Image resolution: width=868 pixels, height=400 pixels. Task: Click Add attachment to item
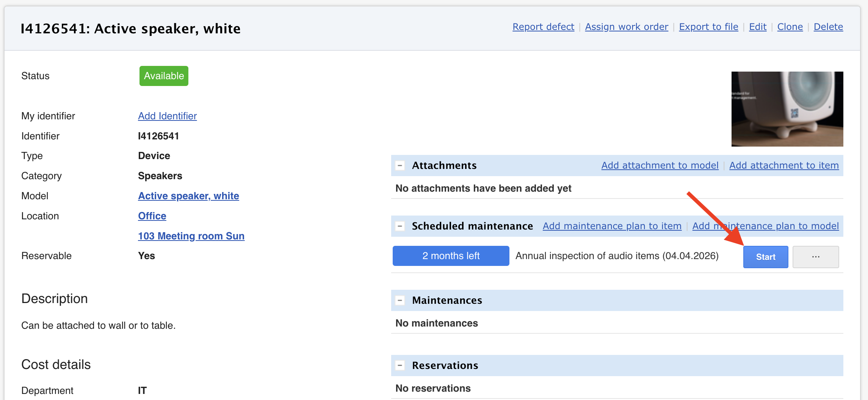(784, 166)
